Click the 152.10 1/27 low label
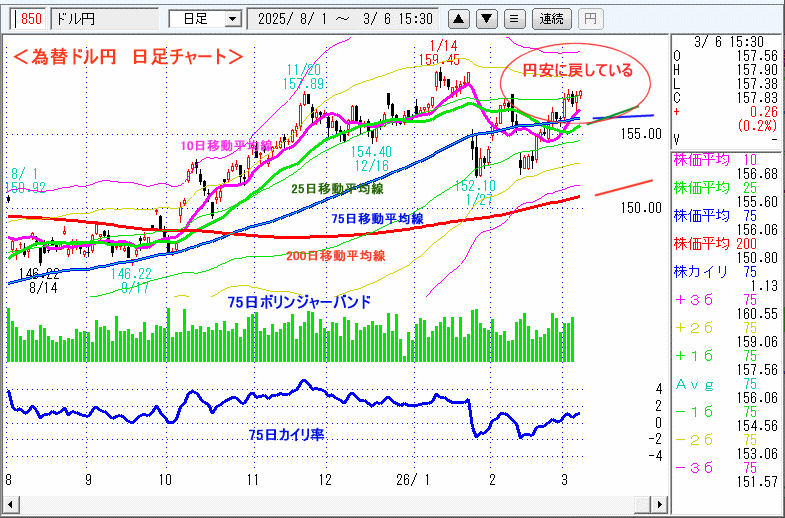 click(475, 193)
